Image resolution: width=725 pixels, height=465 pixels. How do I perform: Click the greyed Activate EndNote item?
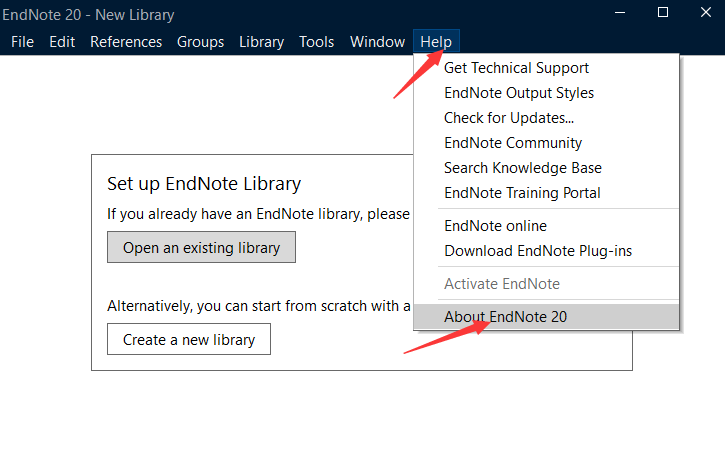[x=547, y=284]
